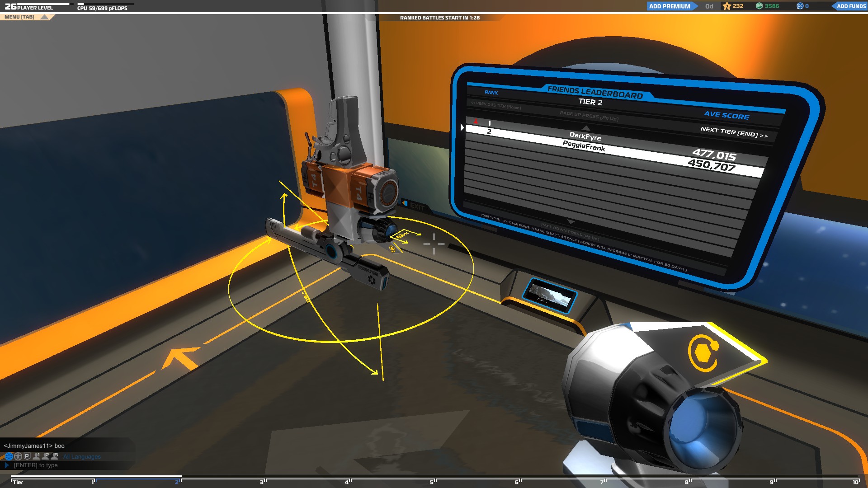
Task: Select the global chat globe icon
Action: [x=9, y=456]
